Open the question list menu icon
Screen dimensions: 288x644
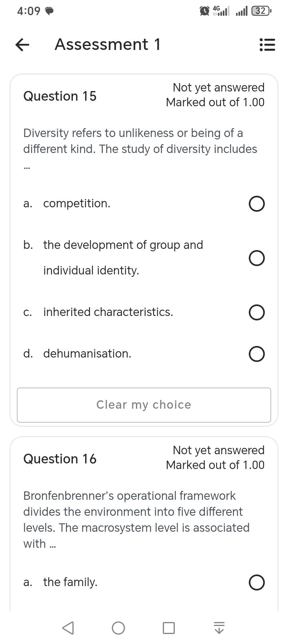(267, 45)
